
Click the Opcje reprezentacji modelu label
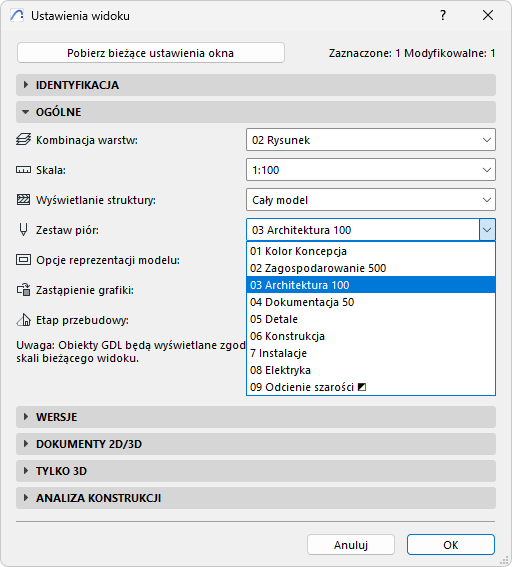pyautogui.click(x=108, y=260)
